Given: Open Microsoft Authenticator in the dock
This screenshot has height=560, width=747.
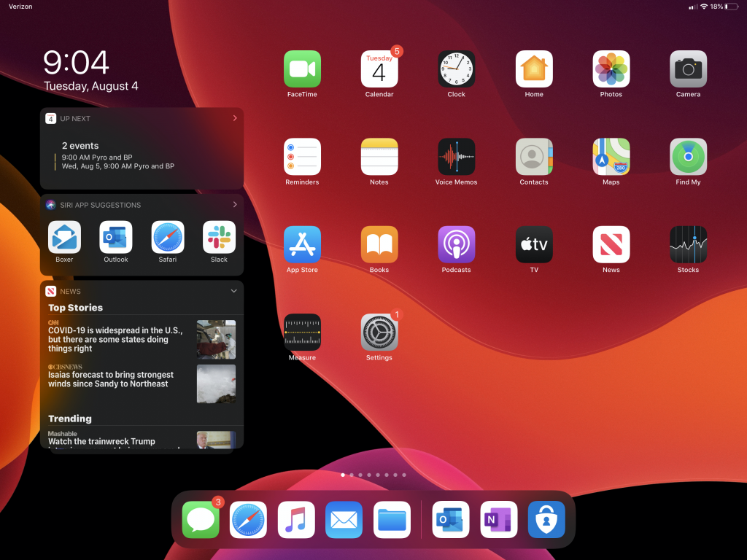Looking at the screenshot, I should pos(546,520).
